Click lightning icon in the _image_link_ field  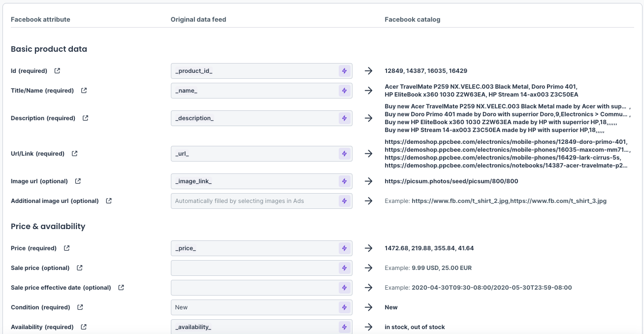(344, 181)
